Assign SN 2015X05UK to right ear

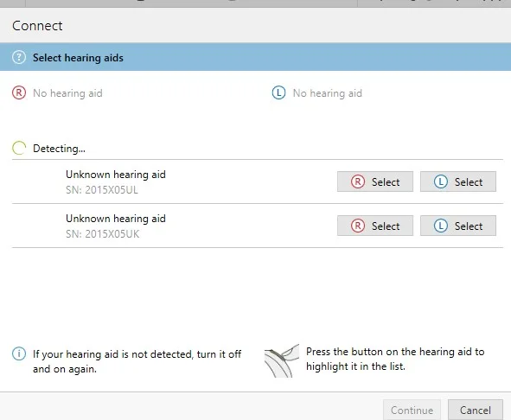(x=375, y=226)
